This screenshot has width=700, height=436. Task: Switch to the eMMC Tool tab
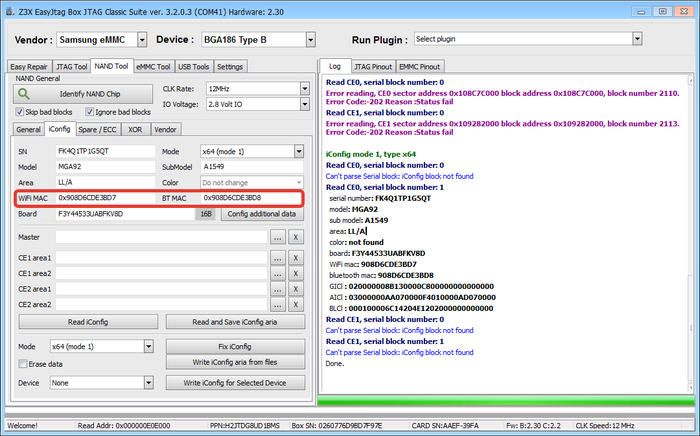(x=153, y=66)
